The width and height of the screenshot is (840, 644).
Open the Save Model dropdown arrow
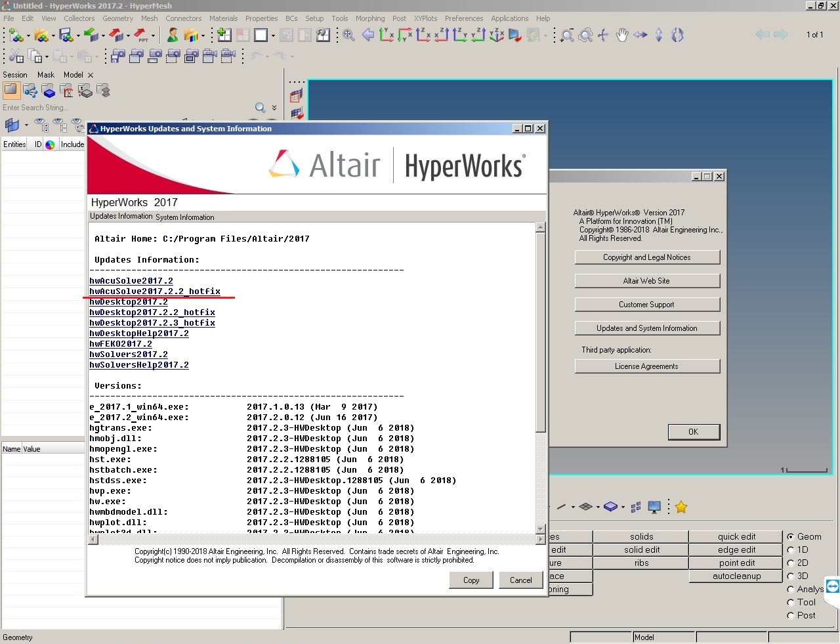(78, 36)
